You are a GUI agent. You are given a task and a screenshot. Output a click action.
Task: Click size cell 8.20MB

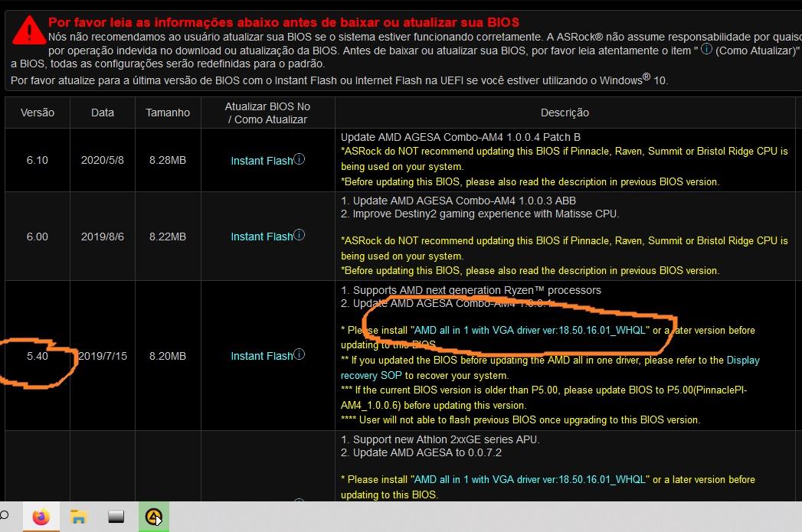tap(168, 356)
